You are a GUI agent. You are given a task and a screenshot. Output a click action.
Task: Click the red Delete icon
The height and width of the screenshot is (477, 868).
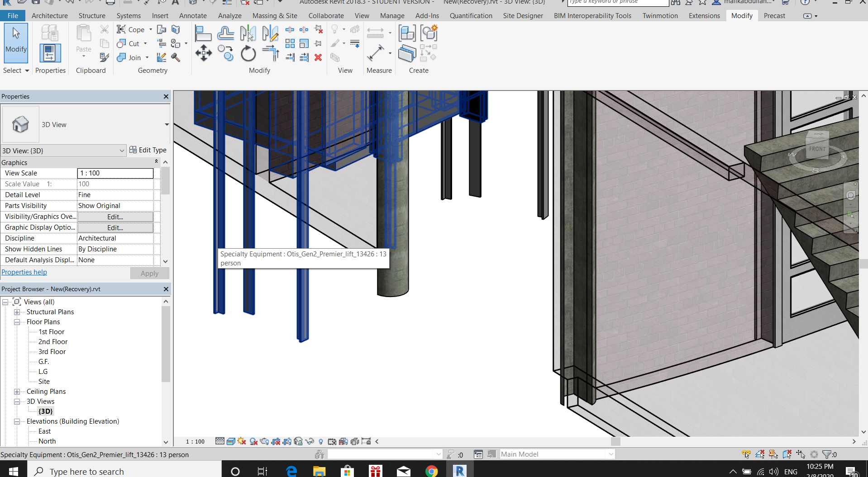pos(318,57)
